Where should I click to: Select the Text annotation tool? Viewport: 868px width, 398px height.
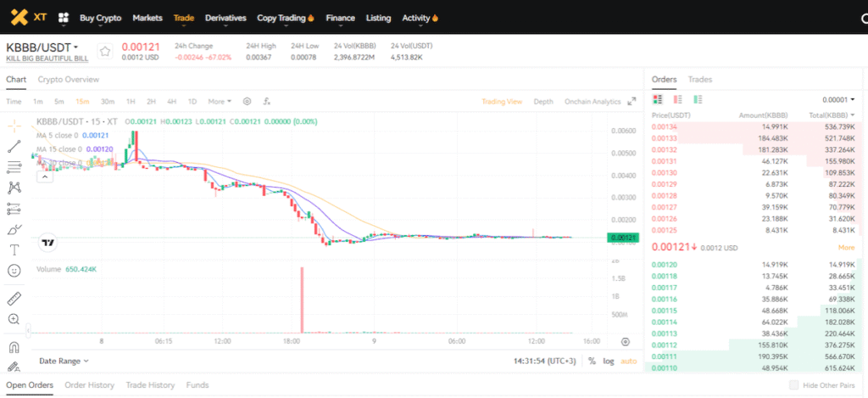tap(14, 249)
